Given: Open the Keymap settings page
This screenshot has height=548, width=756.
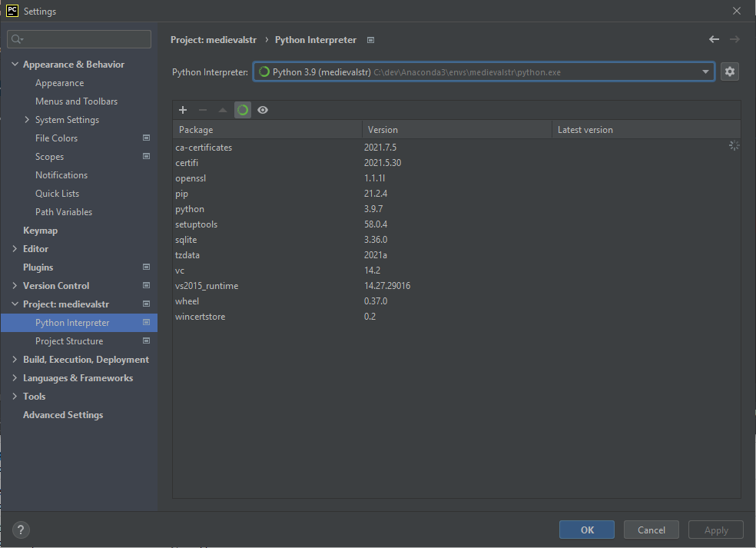Looking at the screenshot, I should [40, 230].
